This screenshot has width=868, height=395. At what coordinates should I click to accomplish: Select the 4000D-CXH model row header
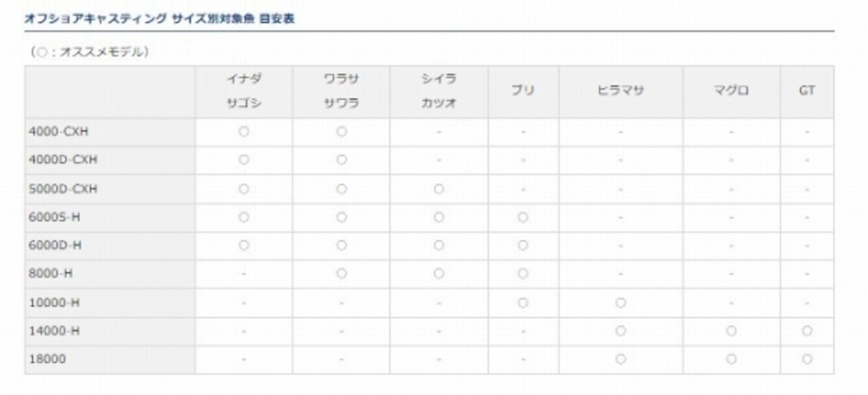pyautogui.click(x=62, y=160)
